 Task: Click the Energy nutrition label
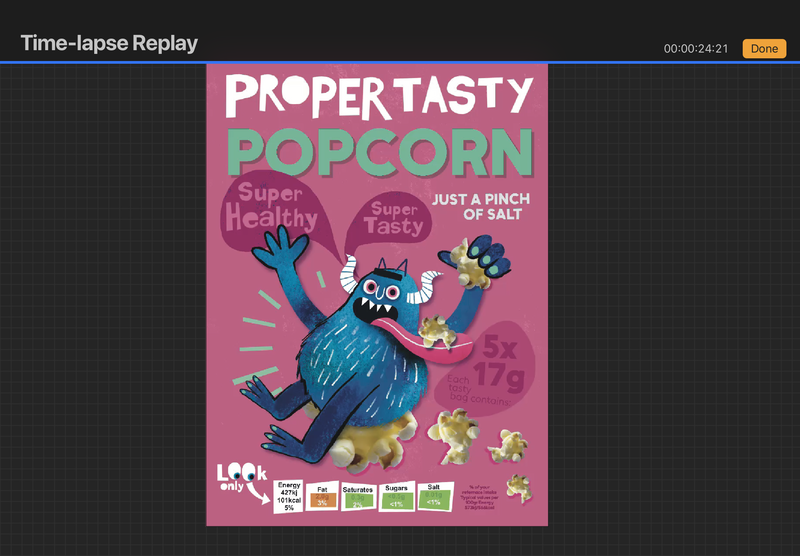(289, 495)
